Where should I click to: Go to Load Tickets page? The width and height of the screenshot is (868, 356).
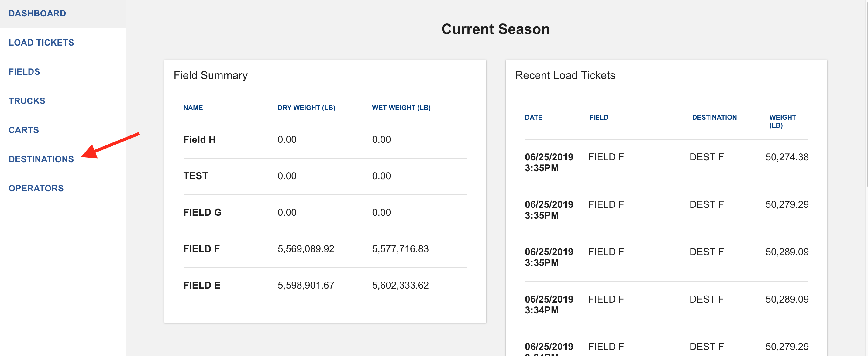click(41, 43)
